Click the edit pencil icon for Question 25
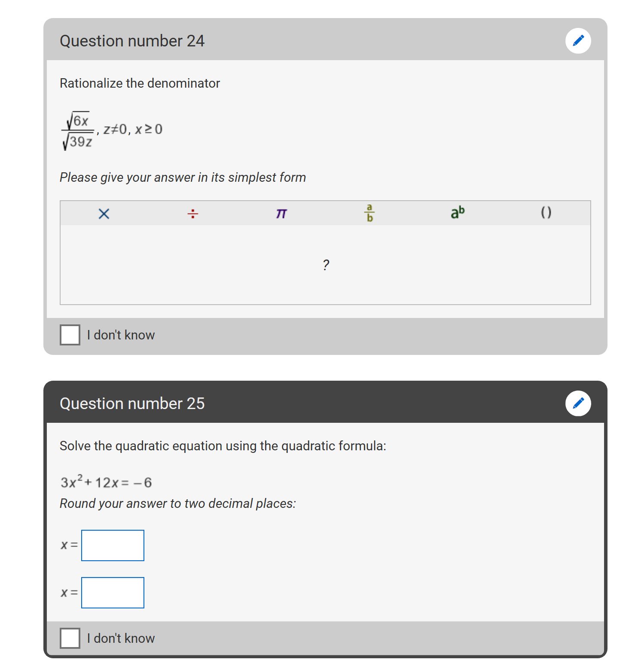The width and height of the screenshot is (641, 672). [x=578, y=403]
